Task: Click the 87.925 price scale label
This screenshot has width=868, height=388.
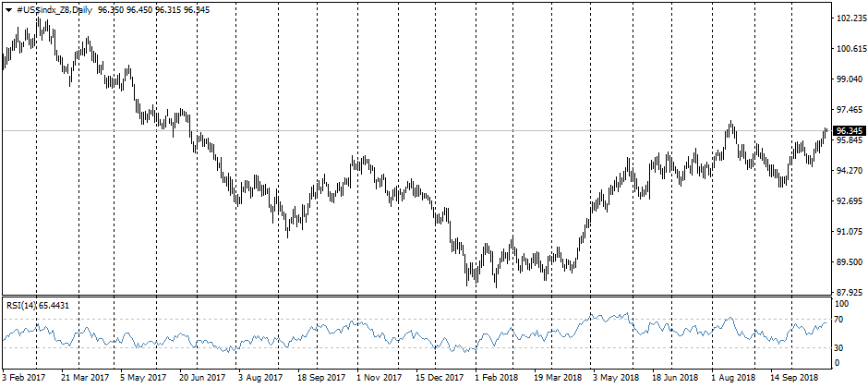Action: click(x=850, y=292)
